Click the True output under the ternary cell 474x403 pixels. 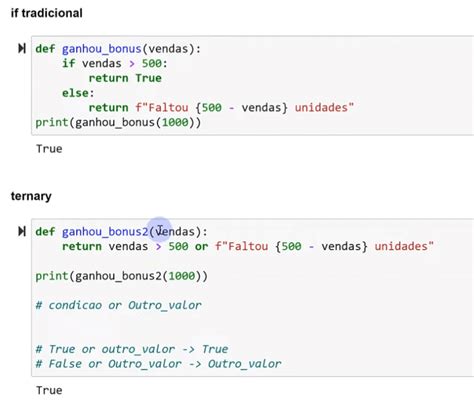(49, 390)
